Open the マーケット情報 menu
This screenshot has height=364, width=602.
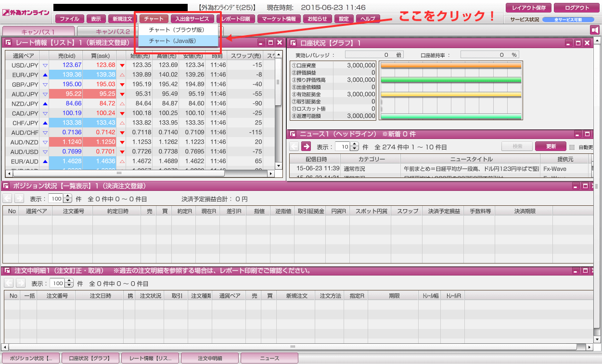point(279,19)
